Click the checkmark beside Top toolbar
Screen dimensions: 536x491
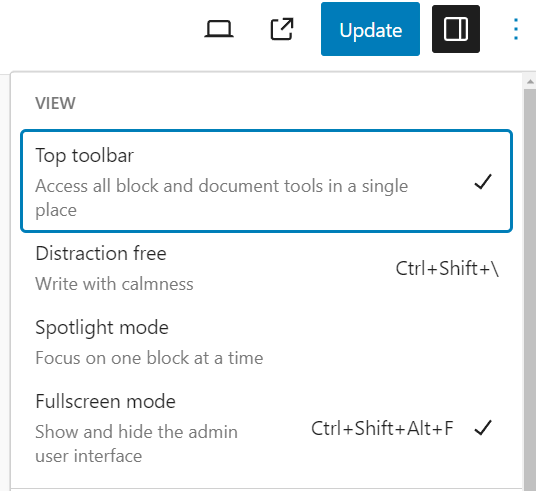(x=483, y=182)
